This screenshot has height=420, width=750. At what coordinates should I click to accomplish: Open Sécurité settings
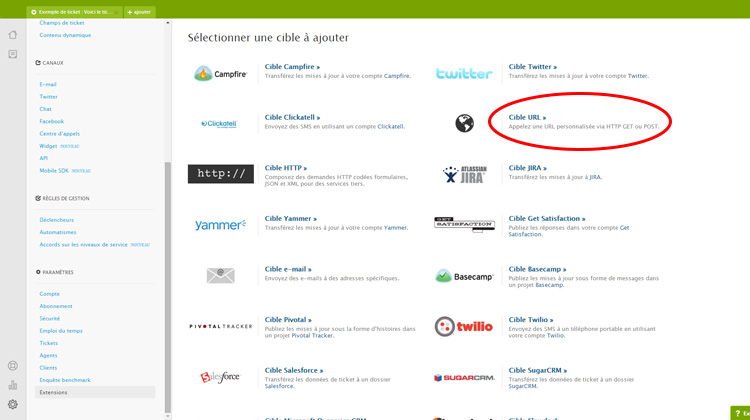coord(50,319)
